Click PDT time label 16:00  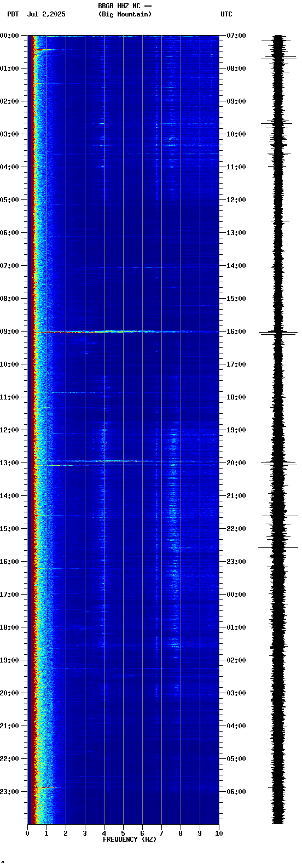(x=10, y=562)
